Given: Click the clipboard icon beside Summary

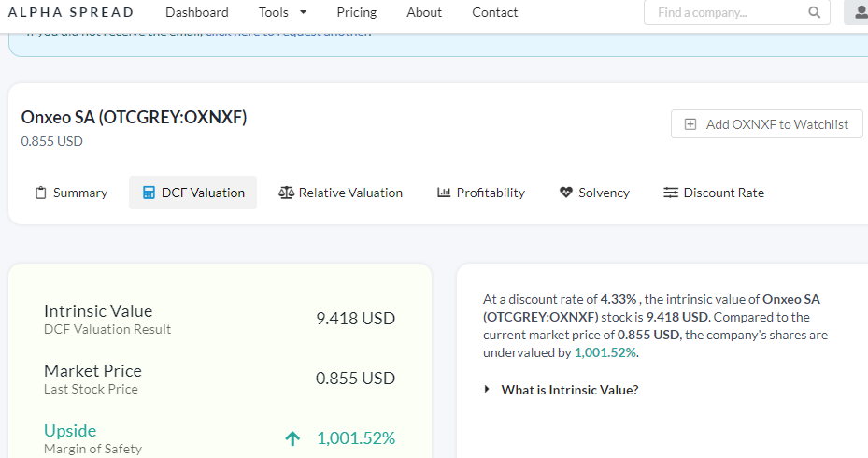Looking at the screenshot, I should pyautogui.click(x=40, y=193).
